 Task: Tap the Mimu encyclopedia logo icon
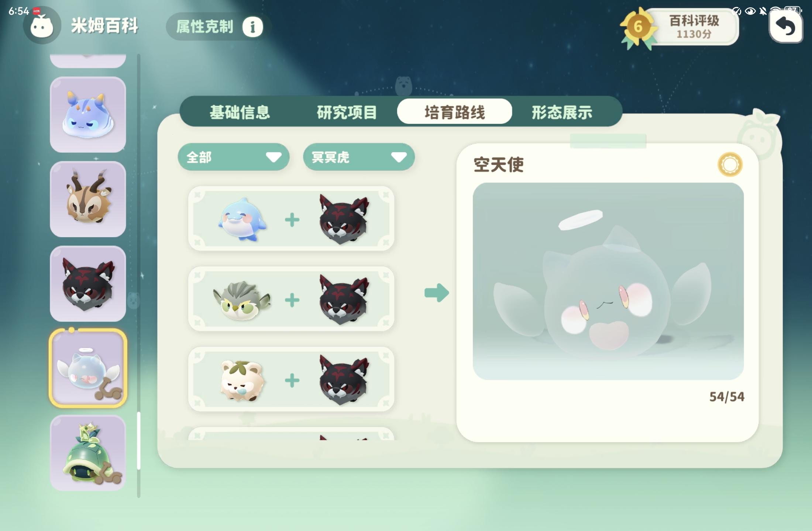42,26
